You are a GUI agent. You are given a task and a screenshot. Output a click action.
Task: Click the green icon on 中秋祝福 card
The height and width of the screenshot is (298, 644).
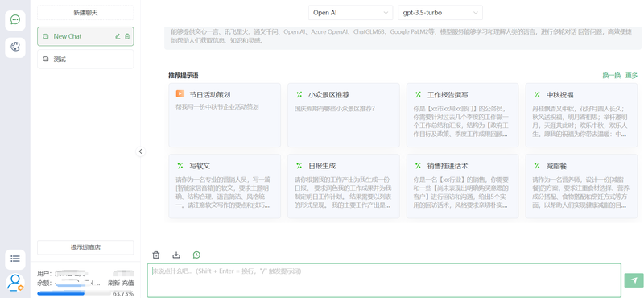[537, 94]
